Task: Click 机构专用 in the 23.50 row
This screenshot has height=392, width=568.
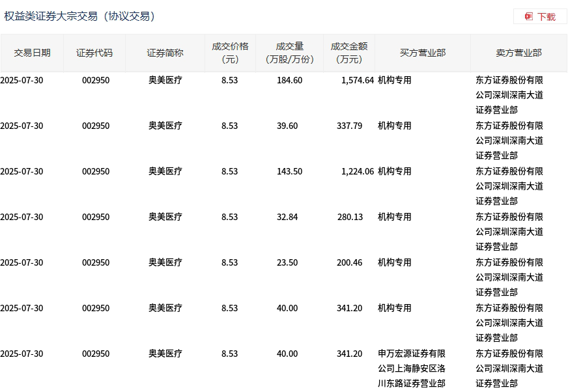Action: [x=395, y=262]
